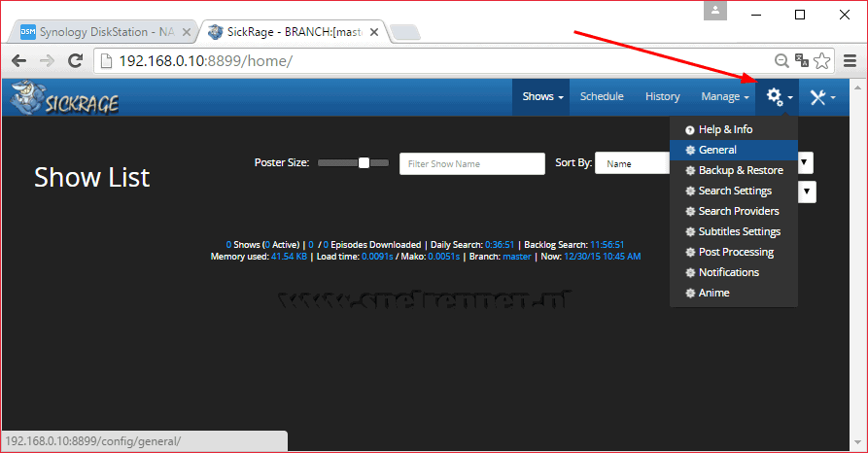Click the translate icon in address bar
Image resolution: width=868 pixels, height=453 pixels.
801,60
